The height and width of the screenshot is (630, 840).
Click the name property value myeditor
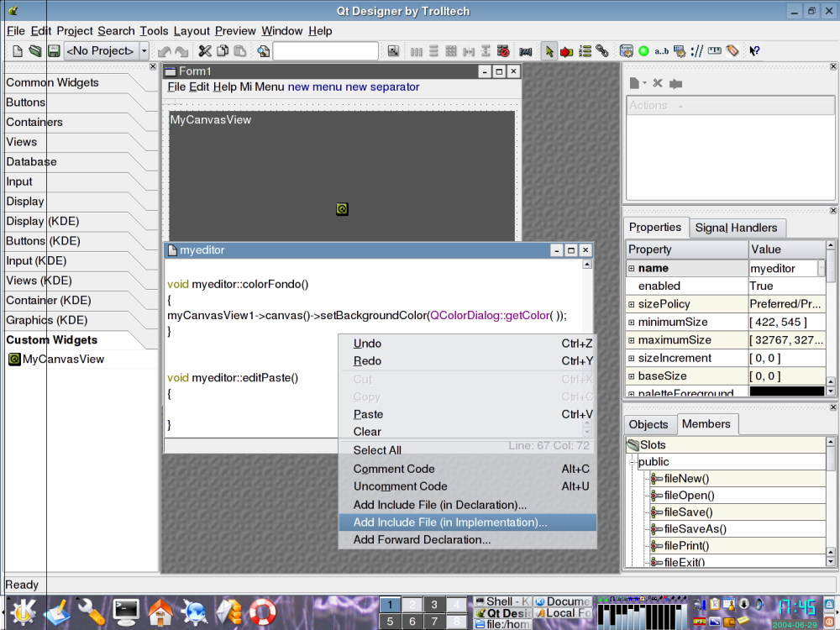(x=783, y=269)
